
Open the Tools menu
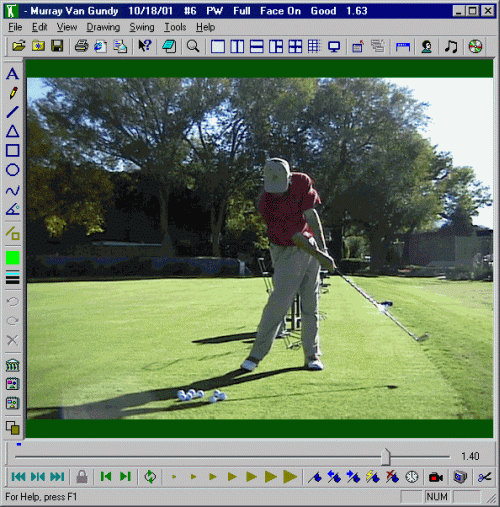(x=175, y=27)
